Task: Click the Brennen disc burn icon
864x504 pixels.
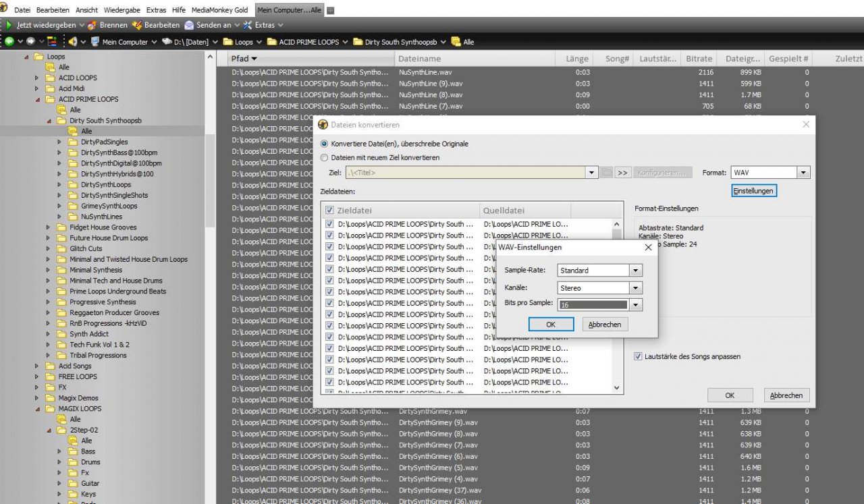Action: click(92, 25)
